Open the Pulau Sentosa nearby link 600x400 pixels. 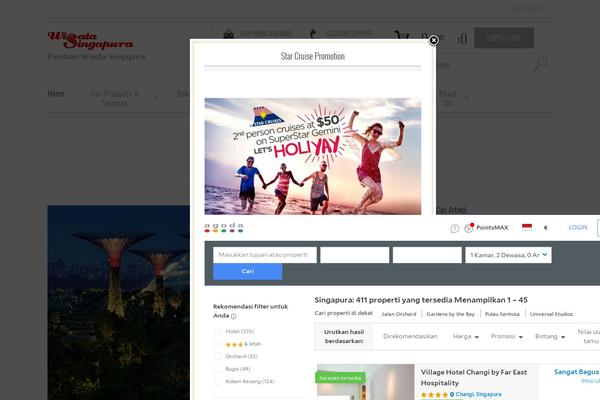pyautogui.click(x=502, y=314)
